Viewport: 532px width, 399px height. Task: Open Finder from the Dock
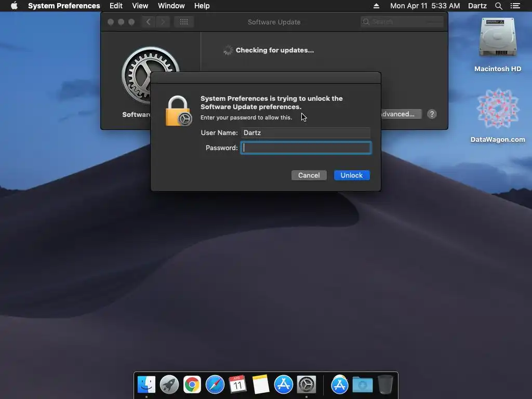(x=146, y=385)
